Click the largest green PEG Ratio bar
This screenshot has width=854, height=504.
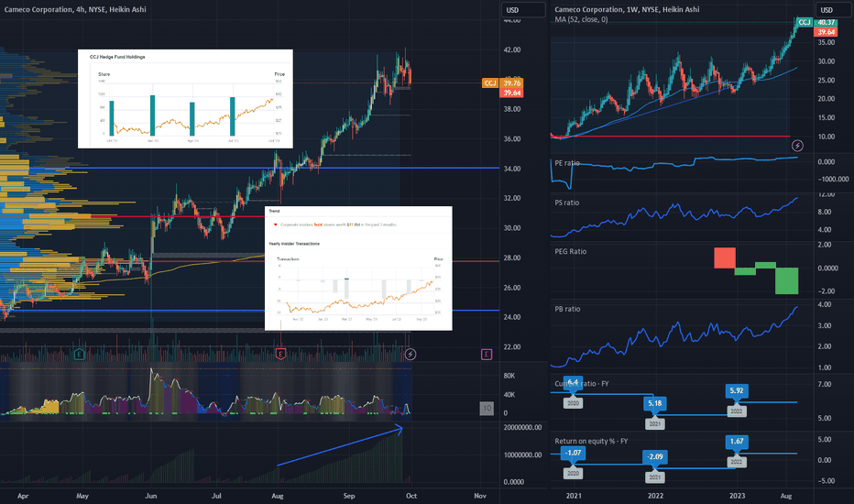786,280
